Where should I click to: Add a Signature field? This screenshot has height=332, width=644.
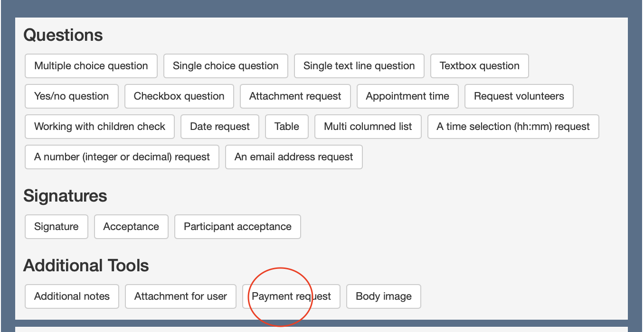coord(57,227)
